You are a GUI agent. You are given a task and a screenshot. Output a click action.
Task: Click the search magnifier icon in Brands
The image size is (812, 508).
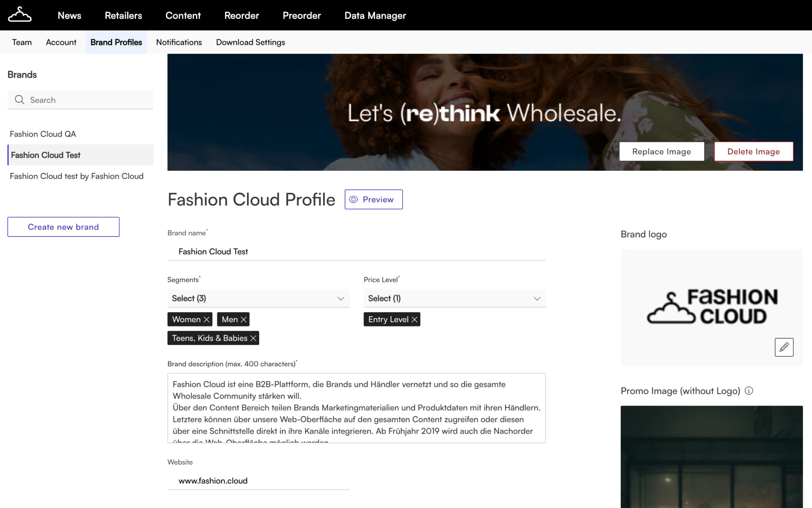pyautogui.click(x=19, y=100)
